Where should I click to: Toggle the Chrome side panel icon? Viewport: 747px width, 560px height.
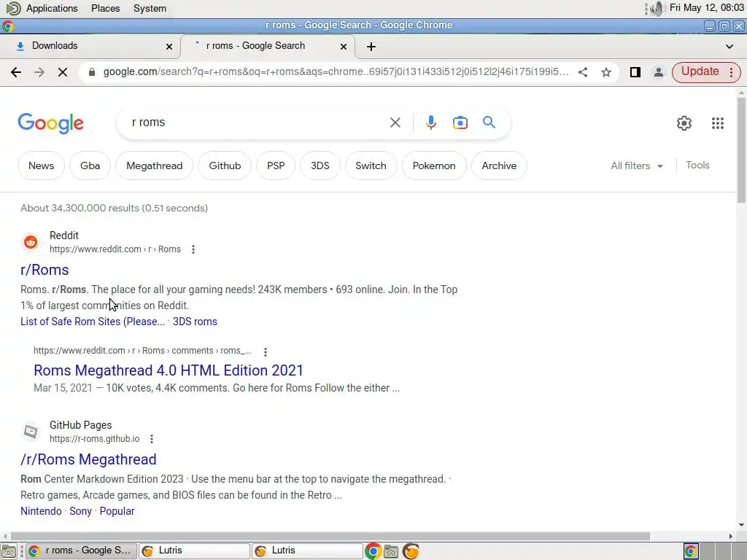[x=635, y=72]
